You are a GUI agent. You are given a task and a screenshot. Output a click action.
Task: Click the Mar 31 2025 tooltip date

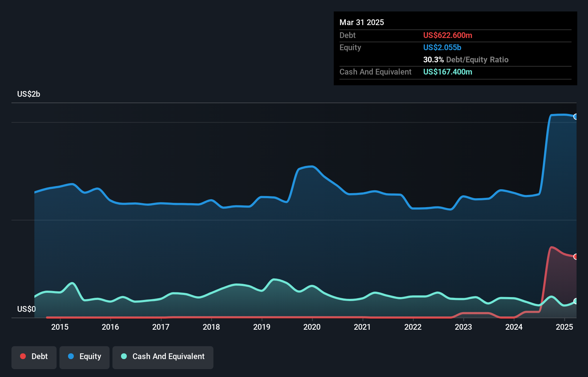coord(362,22)
